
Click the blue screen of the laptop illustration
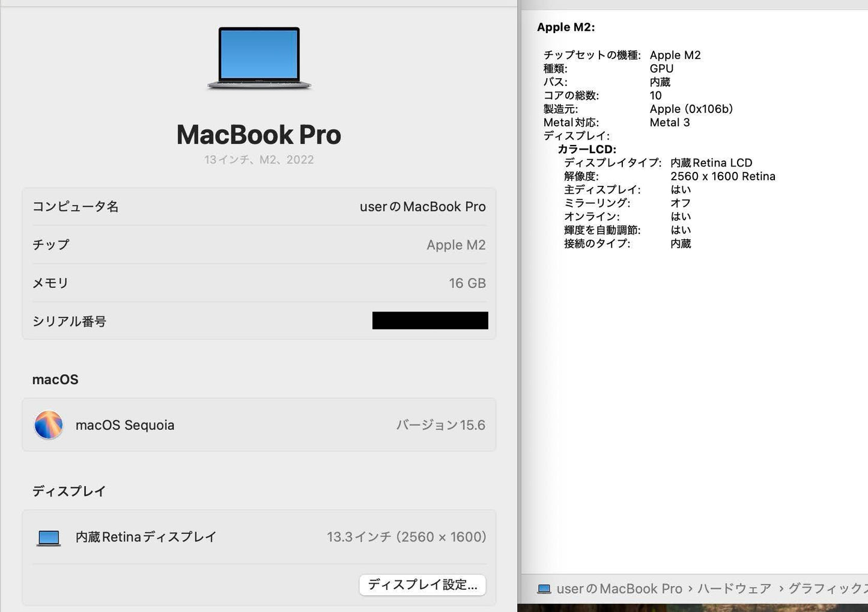(x=258, y=53)
